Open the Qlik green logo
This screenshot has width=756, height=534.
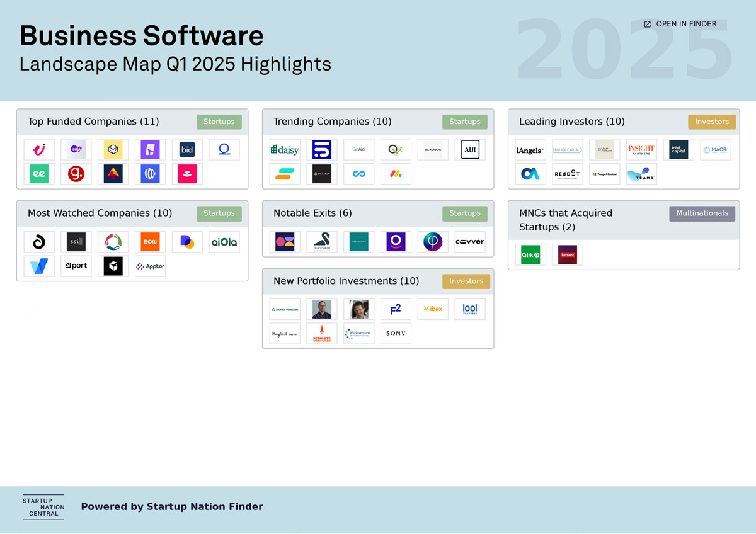530,254
